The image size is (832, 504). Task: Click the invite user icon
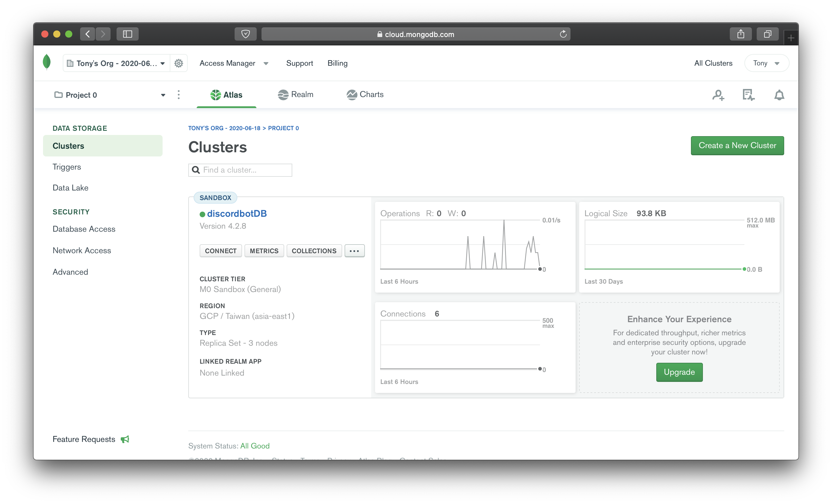click(718, 95)
